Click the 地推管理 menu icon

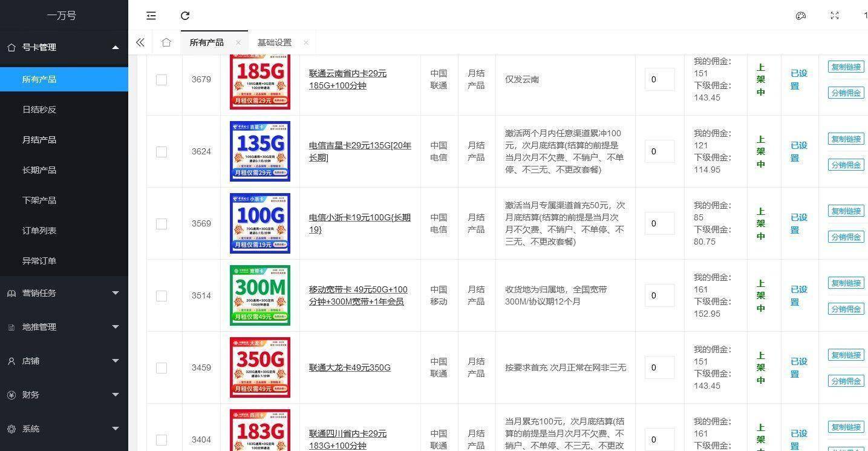click(11, 327)
